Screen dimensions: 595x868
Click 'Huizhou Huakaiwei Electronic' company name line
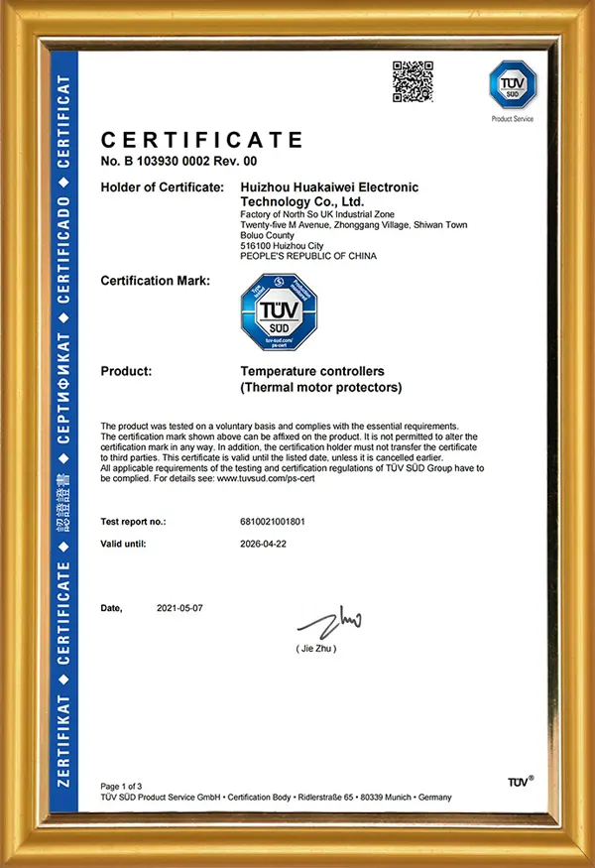(x=329, y=187)
